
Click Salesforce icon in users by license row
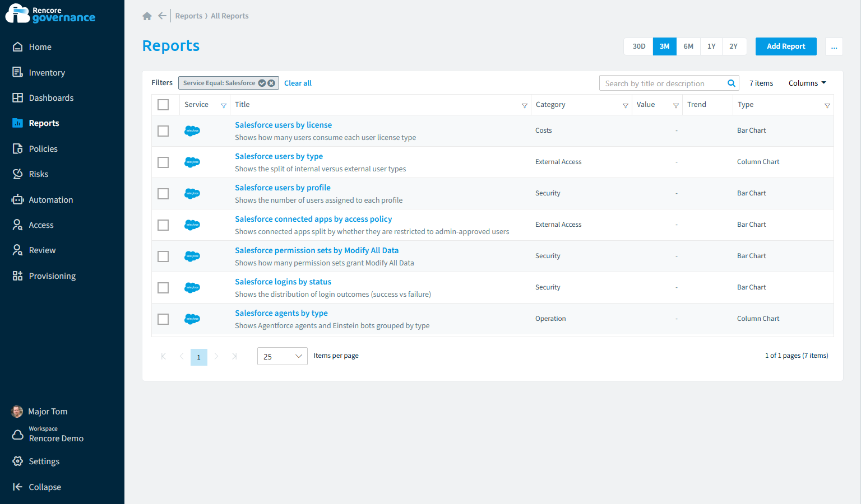point(192,131)
